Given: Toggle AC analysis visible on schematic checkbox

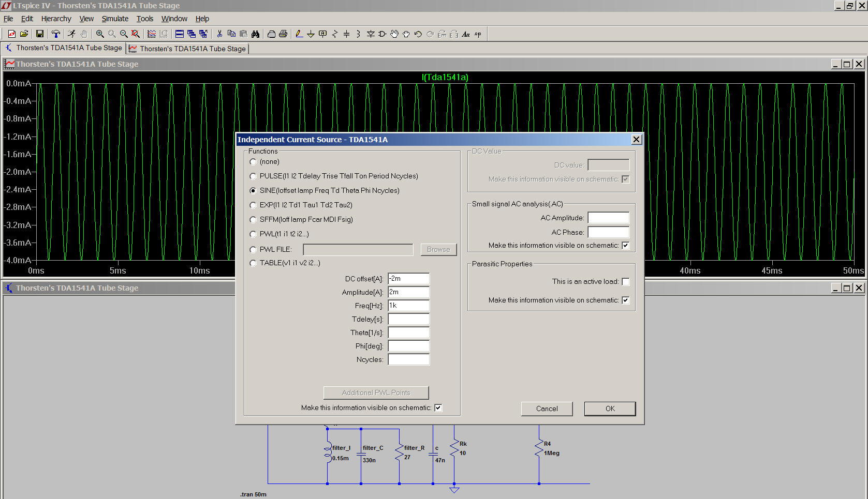Looking at the screenshot, I should point(626,246).
